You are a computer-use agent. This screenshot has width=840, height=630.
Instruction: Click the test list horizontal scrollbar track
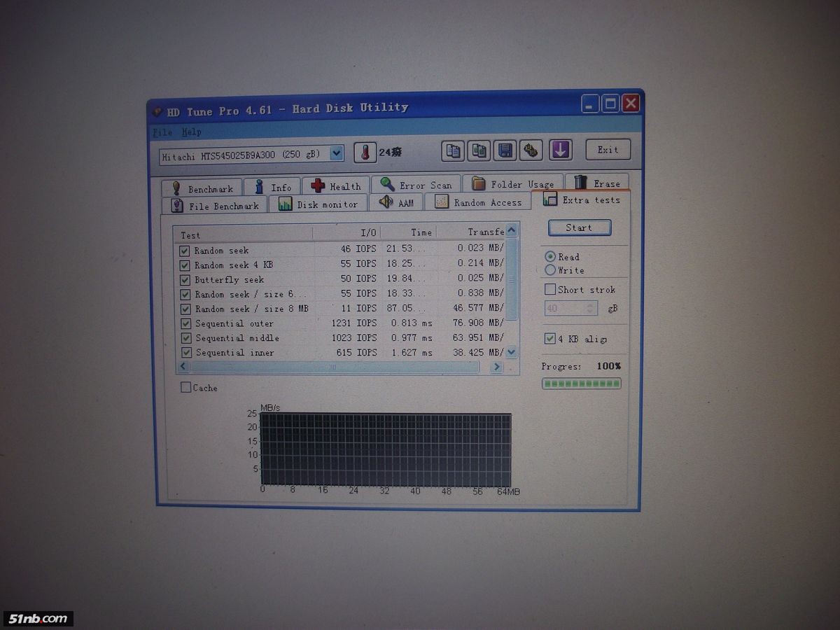coord(336,367)
